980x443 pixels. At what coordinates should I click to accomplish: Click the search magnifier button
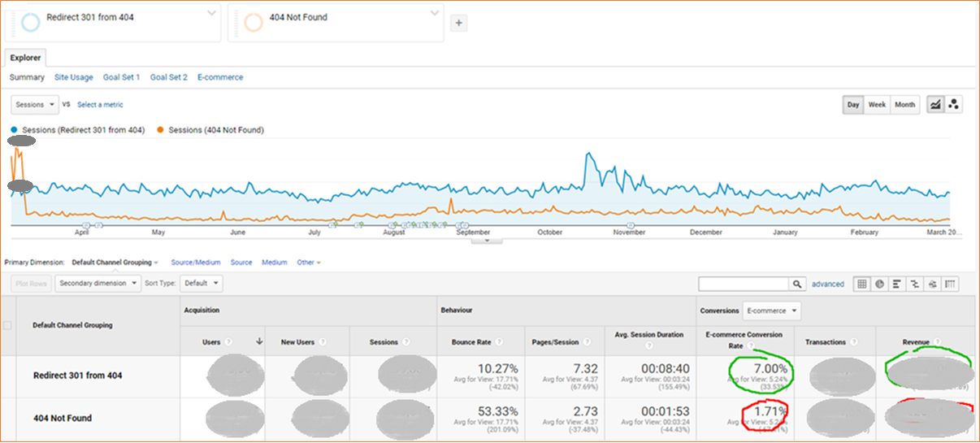tap(797, 284)
